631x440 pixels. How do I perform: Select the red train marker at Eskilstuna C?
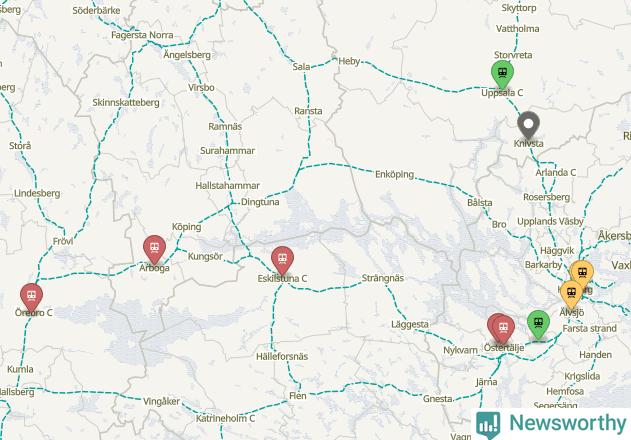point(282,260)
